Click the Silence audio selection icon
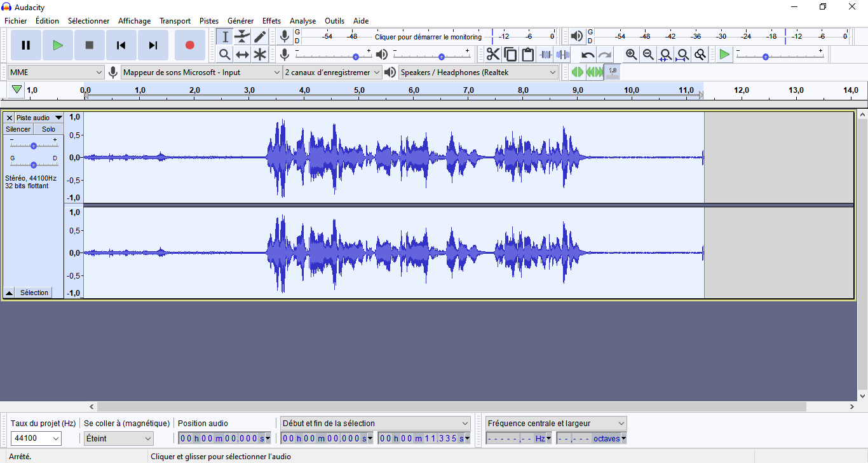This screenshot has width=868, height=463. pos(562,55)
